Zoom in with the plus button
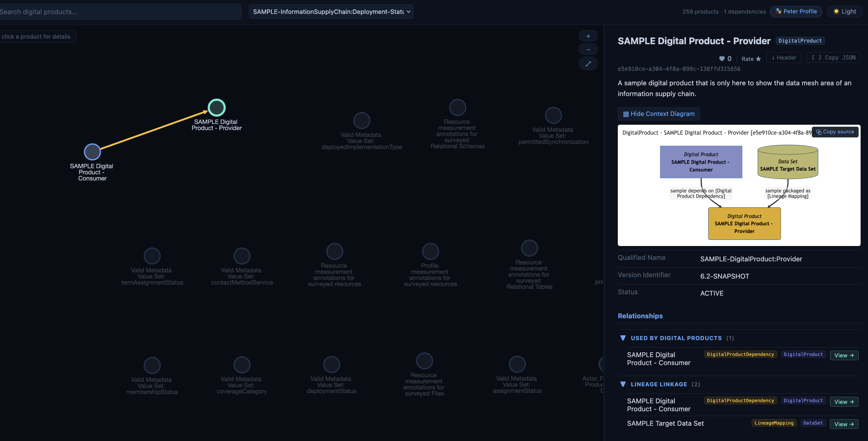Image resolution: width=868 pixels, height=441 pixels. (x=588, y=36)
